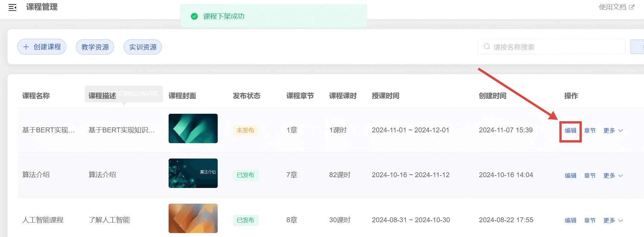Click the magnifier icon in search box
The image size is (644, 237).
click(x=487, y=47)
